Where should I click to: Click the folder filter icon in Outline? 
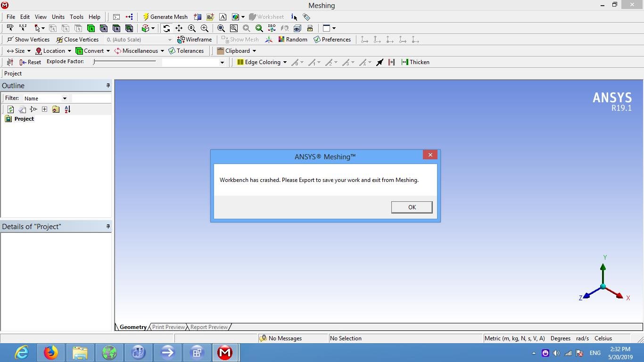click(x=56, y=109)
